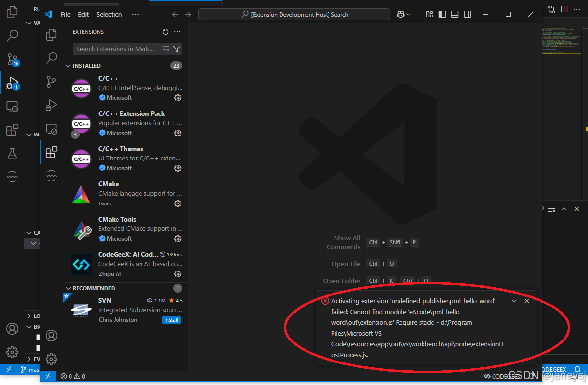Open the Edit menu
The height and width of the screenshot is (385, 588).
pos(83,14)
